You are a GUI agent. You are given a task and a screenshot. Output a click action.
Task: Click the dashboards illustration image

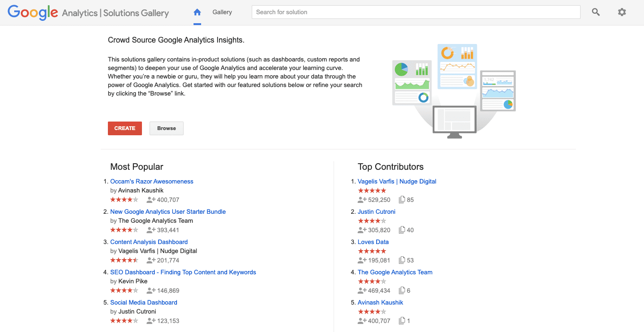click(x=454, y=91)
